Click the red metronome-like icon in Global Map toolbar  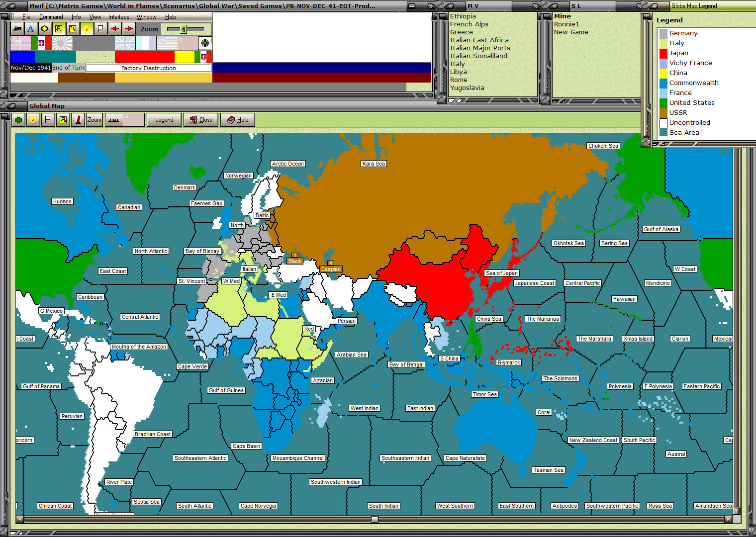coord(78,120)
